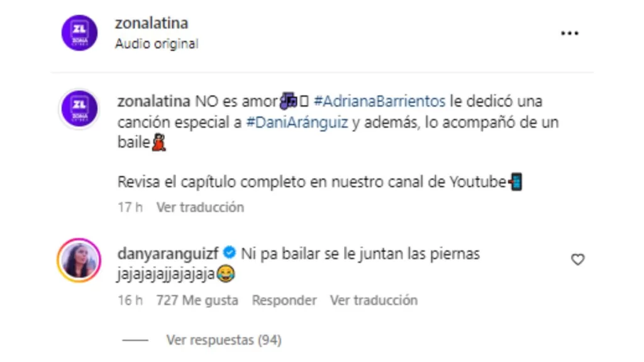The image size is (644, 362).
Task: Translate danyaranguizf's comment with Ver traducción
Action: coord(374,300)
